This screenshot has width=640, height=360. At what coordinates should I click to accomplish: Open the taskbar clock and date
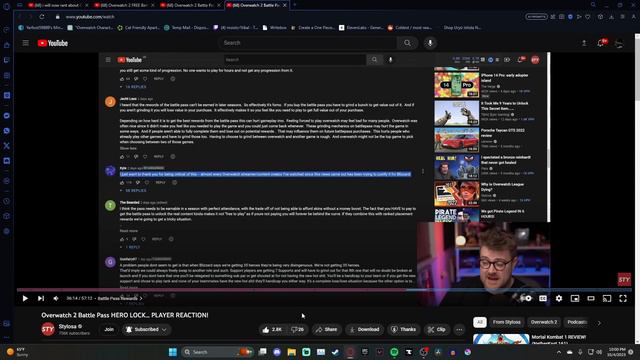click(x=617, y=352)
